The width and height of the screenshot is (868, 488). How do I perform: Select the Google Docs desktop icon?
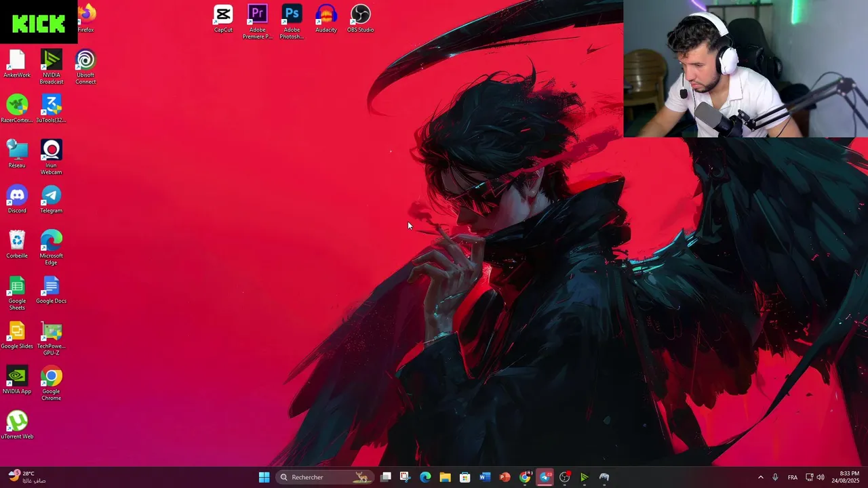pyautogui.click(x=52, y=290)
